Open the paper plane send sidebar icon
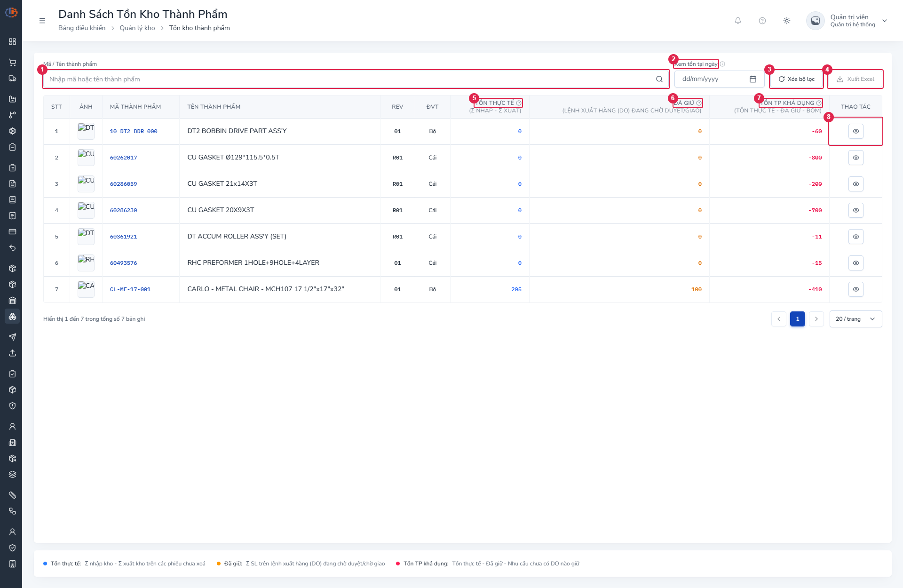 pos(13,337)
